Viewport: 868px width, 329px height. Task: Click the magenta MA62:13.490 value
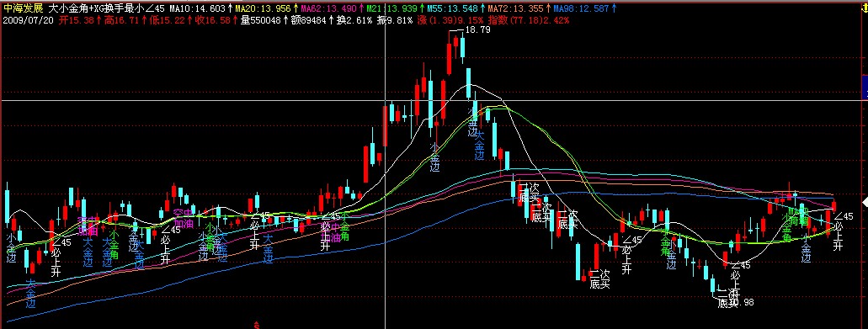(329, 9)
